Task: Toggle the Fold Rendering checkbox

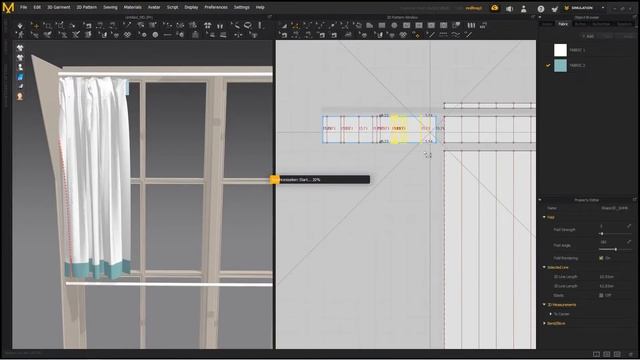Action: [x=601, y=258]
